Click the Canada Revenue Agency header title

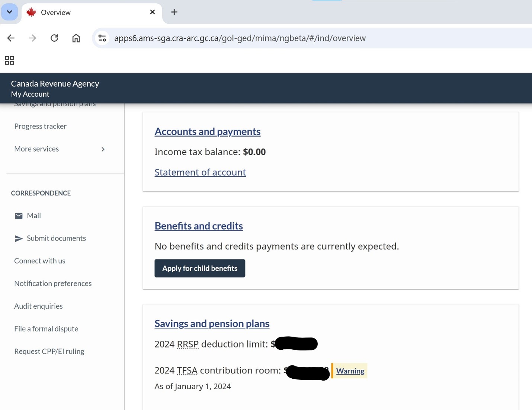pos(55,84)
